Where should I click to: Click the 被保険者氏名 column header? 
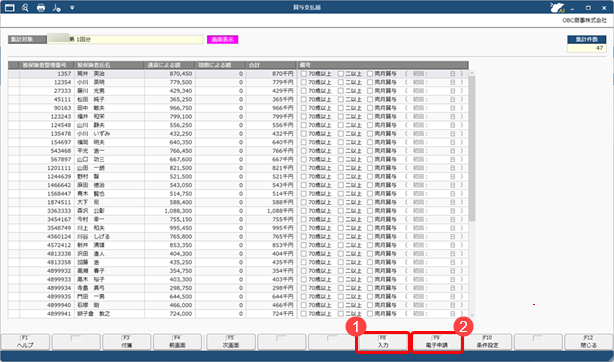pyautogui.click(x=110, y=65)
